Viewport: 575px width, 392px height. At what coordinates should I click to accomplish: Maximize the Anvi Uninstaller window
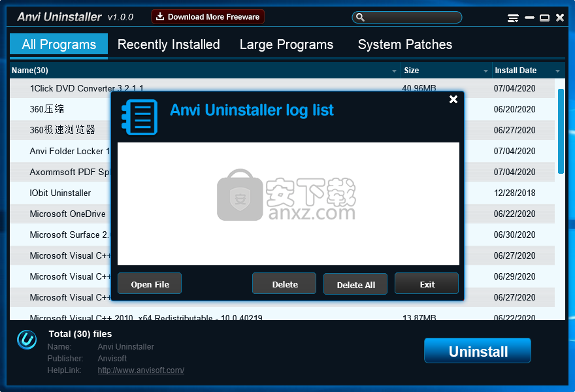click(x=544, y=18)
